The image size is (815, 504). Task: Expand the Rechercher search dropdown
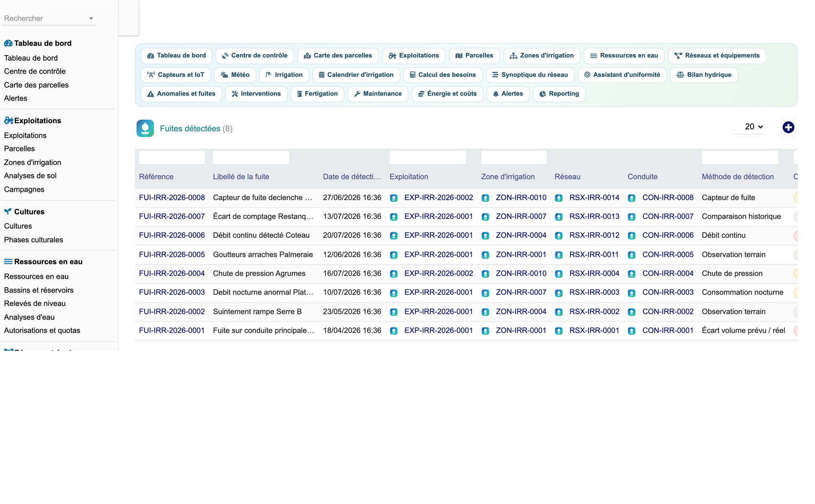pyautogui.click(x=91, y=18)
